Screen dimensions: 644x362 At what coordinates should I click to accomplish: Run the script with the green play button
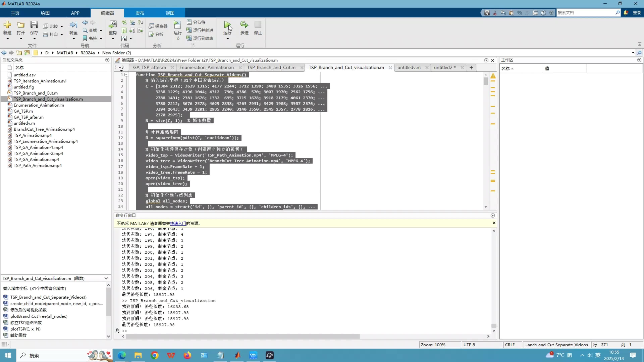[x=227, y=25]
